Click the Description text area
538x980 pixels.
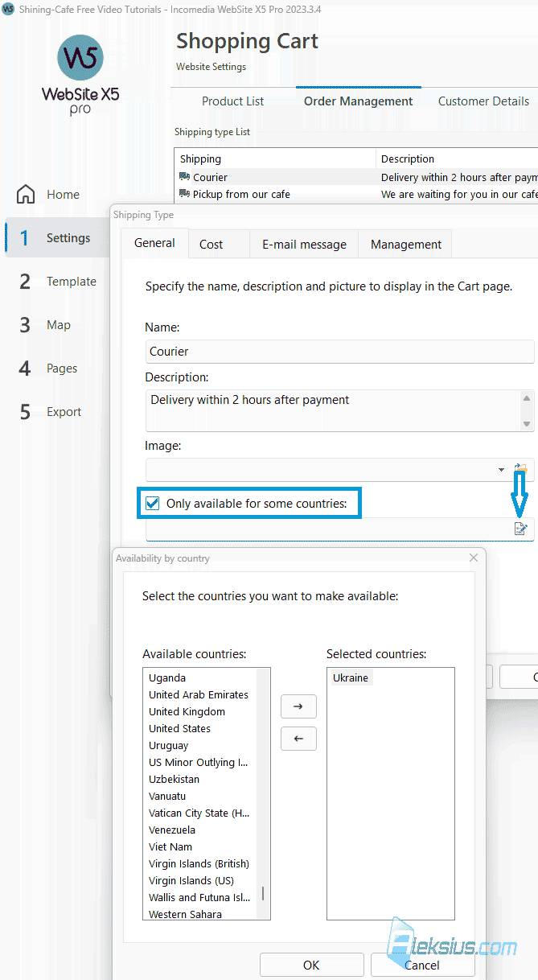(x=333, y=410)
